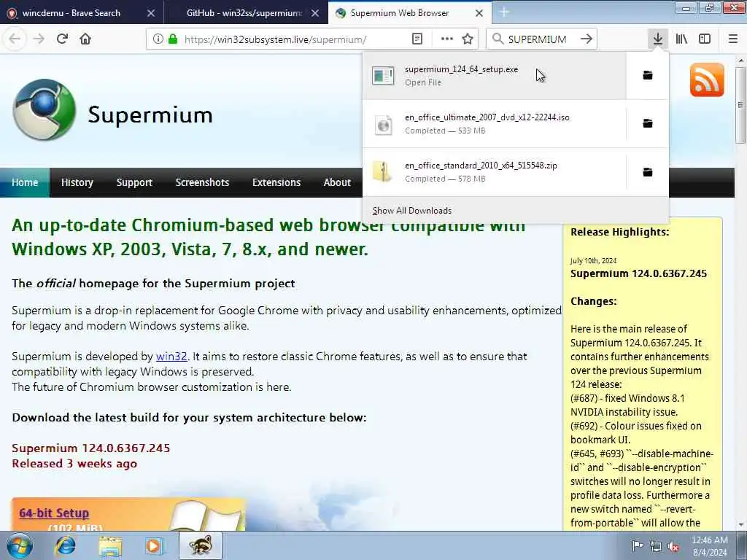Image resolution: width=747 pixels, height=560 pixels.
Task: Toggle the downloads toolbar arrow button
Action: point(658,39)
